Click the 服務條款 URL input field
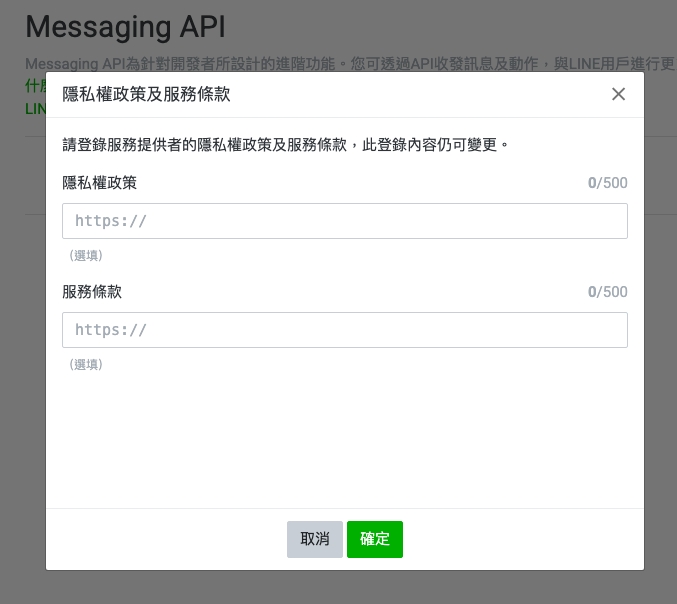 pyautogui.click(x=344, y=330)
